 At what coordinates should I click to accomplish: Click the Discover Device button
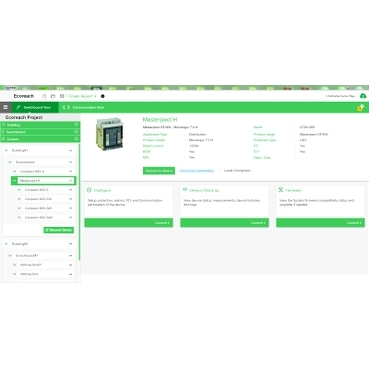tap(59, 230)
